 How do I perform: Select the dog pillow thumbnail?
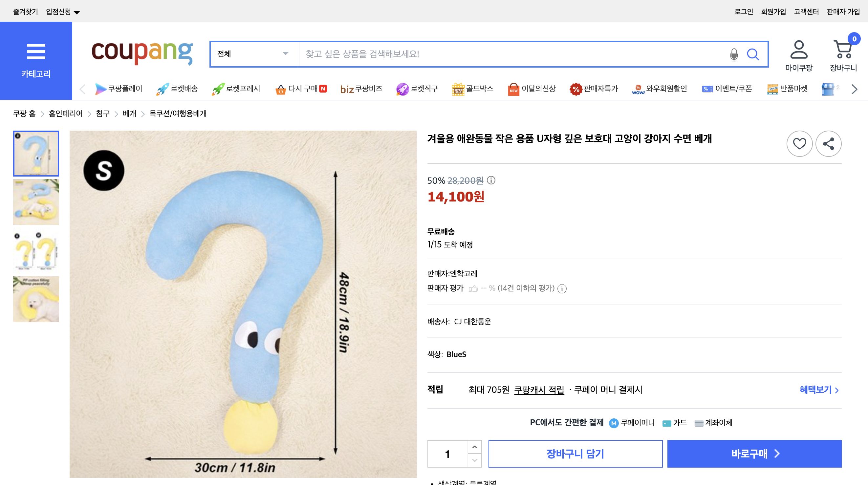coord(36,299)
